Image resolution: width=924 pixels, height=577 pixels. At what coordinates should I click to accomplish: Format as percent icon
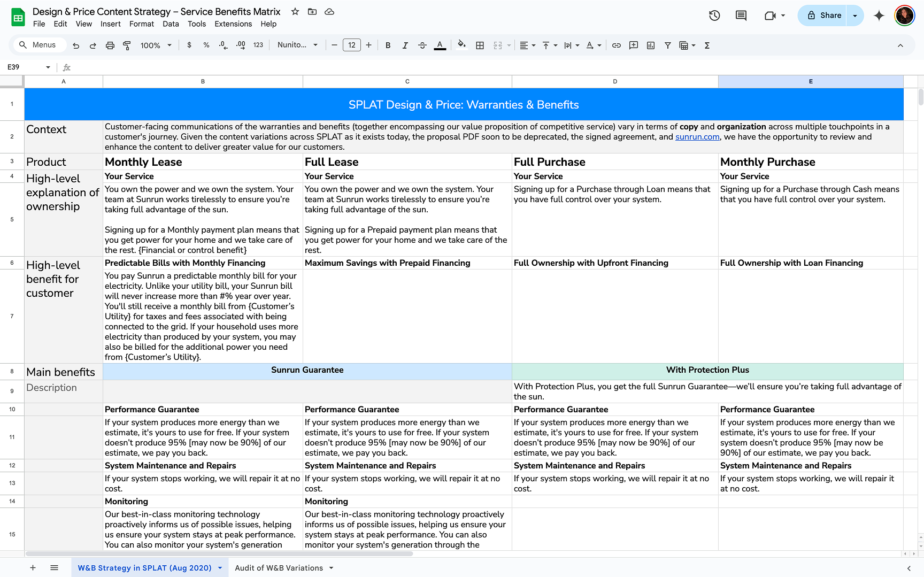click(206, 45)
